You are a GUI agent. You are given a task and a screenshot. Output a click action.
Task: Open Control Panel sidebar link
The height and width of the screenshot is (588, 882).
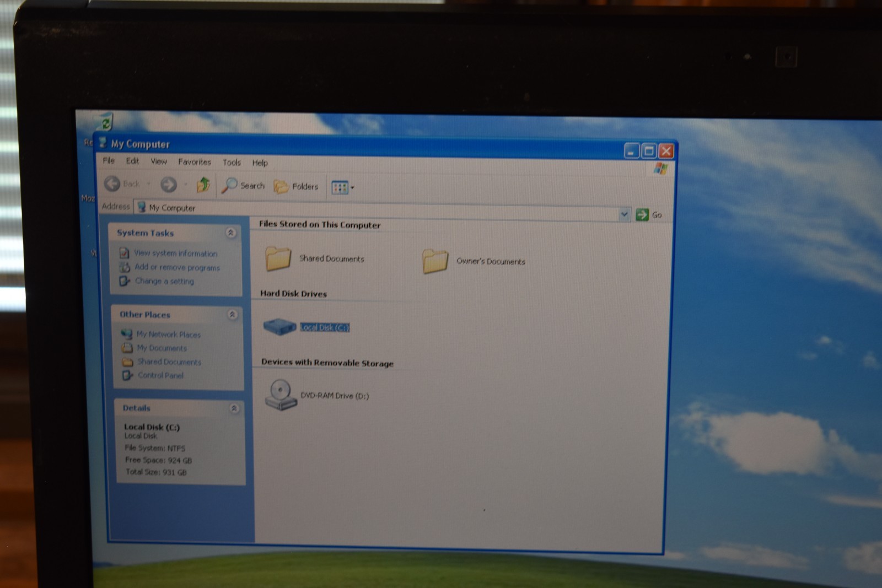160,375
